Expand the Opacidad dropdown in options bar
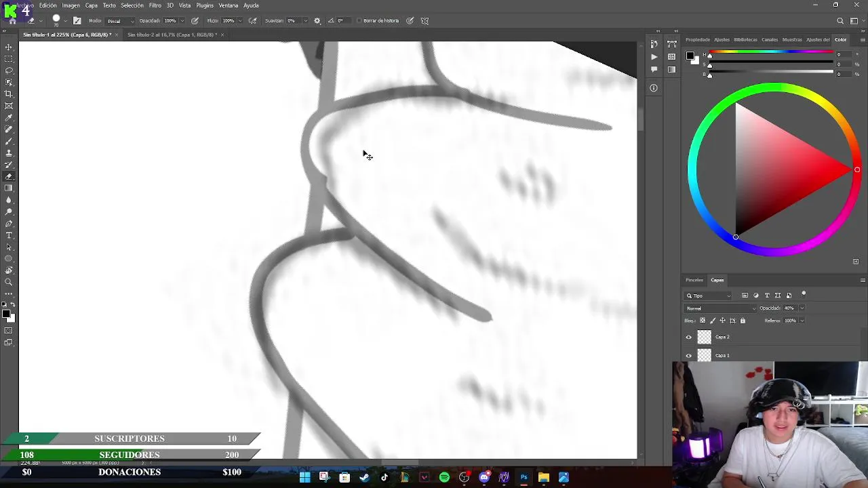This screenshot has width=868, height=488. [183, 21]
